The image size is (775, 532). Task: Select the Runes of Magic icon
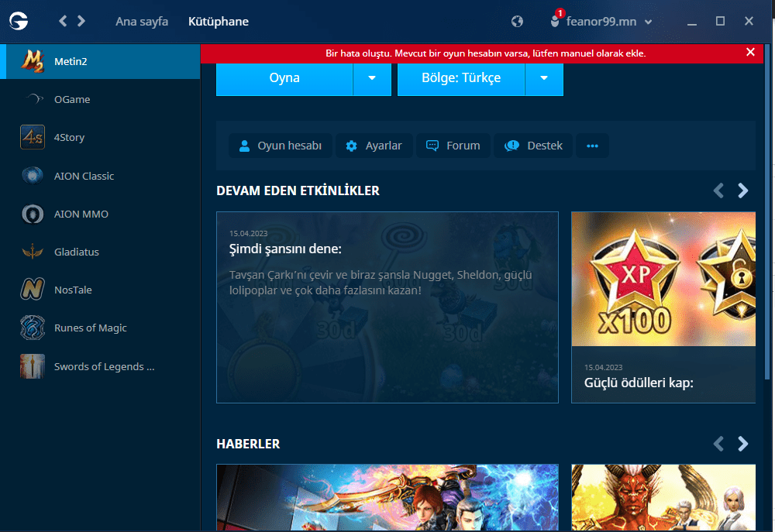[x=33, y=328]
